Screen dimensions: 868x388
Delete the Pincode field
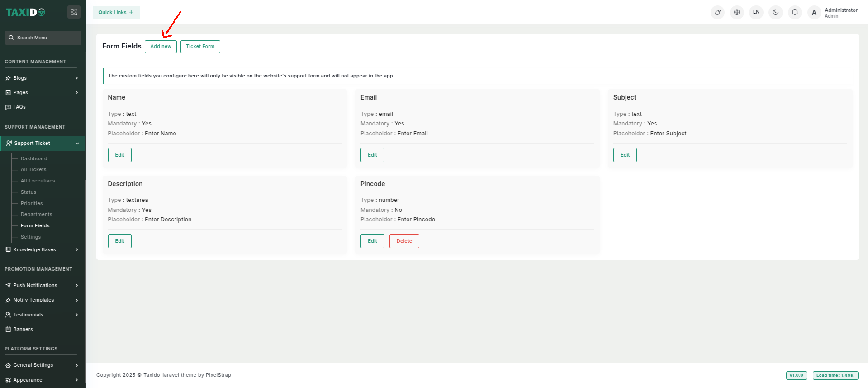pos(404,241)
